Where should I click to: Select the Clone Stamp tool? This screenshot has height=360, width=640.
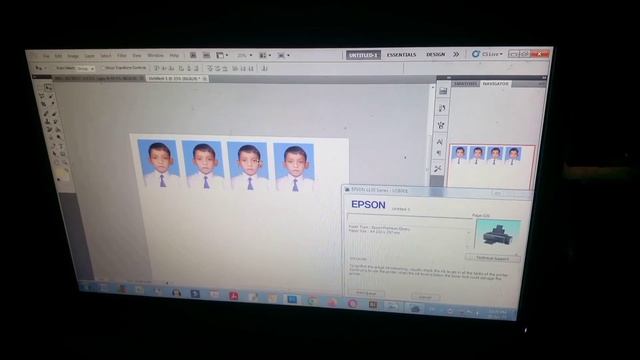47,122
